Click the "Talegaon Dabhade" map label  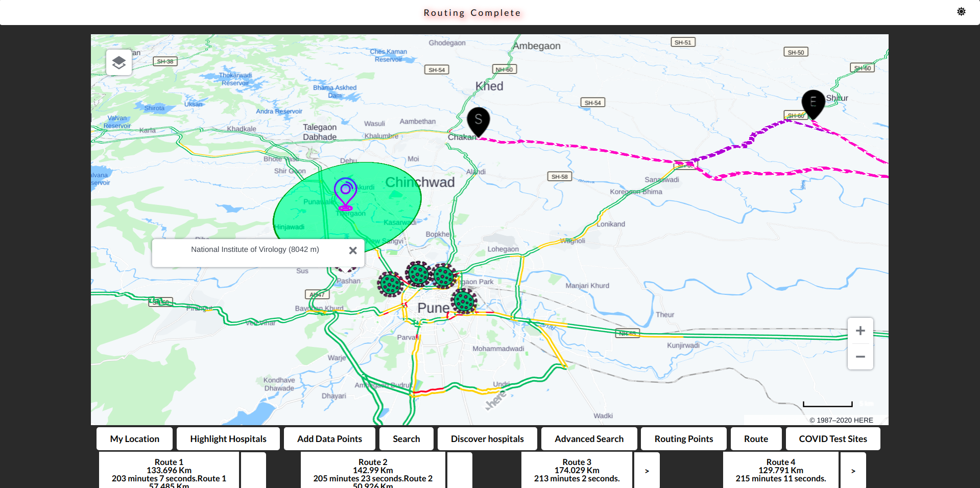(320, 132)
